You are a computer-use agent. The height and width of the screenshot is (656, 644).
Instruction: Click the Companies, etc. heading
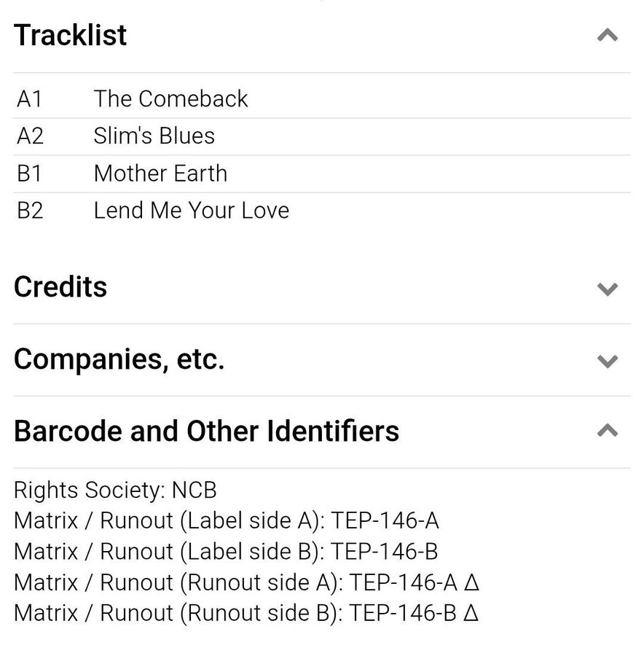tap(119, 359)
